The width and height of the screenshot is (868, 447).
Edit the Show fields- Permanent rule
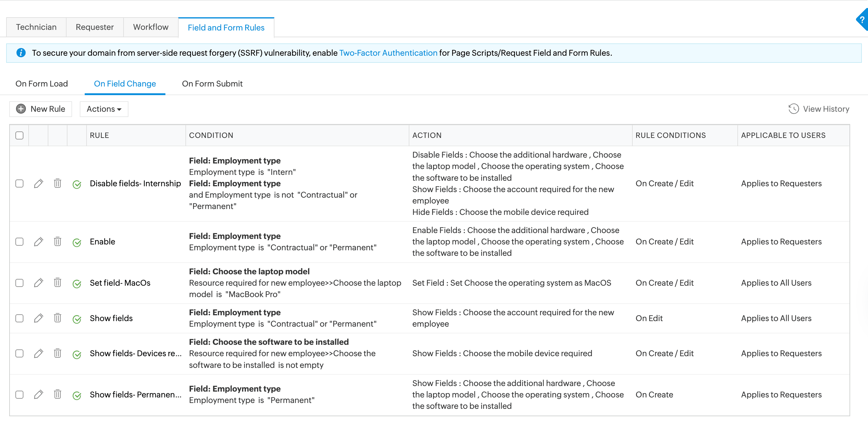coord(39,395)
